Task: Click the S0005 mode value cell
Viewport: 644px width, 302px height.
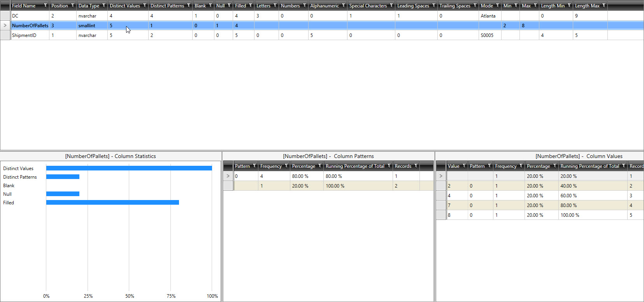Action: pyautogui.click(x=490, y=35)
